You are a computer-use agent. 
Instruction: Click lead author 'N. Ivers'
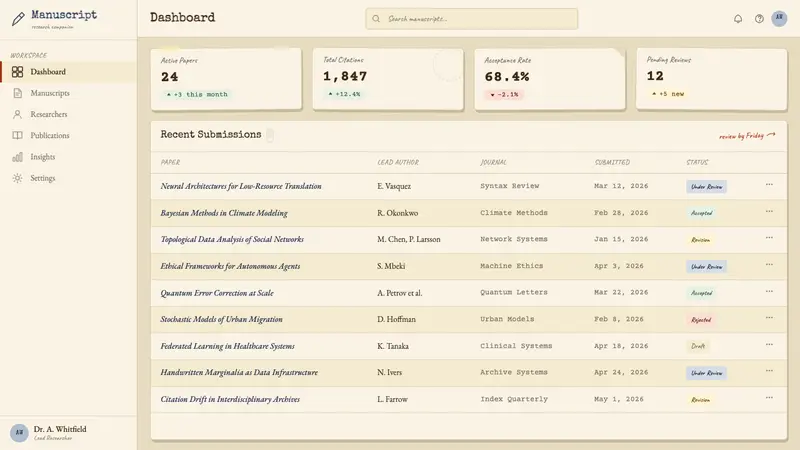click(x=389, y=372)
